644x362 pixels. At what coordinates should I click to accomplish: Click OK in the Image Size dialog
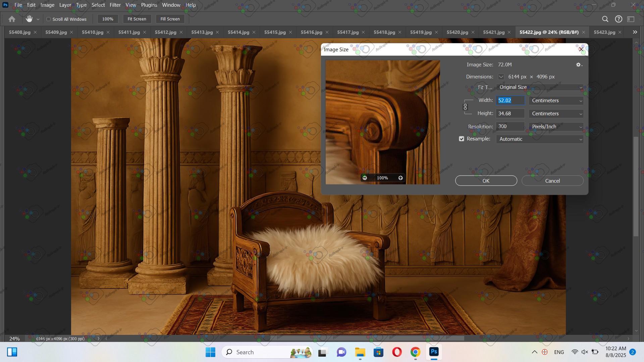(x=486, y=181)
